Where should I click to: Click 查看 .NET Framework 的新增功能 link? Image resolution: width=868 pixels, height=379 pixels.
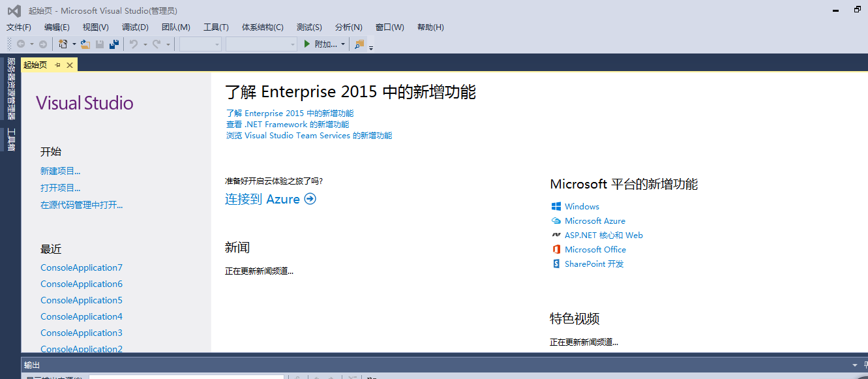[x=288, y=124]
